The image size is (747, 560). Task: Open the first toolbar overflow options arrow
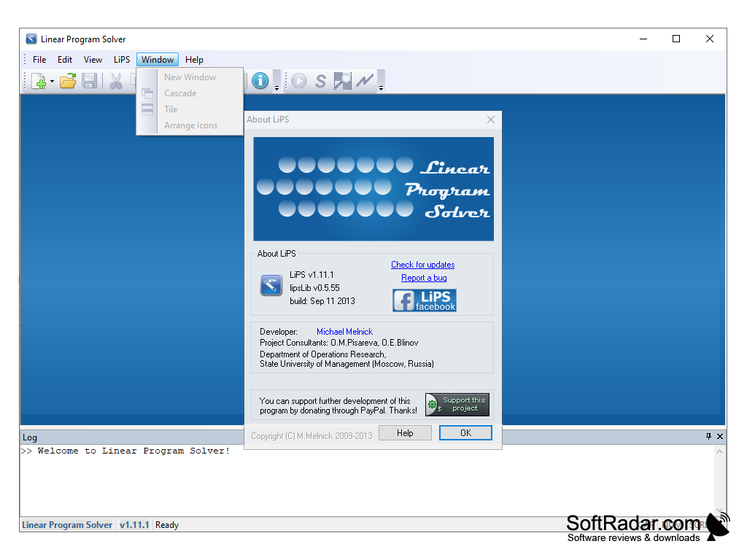pyautogui.click(x=276, y=88)
